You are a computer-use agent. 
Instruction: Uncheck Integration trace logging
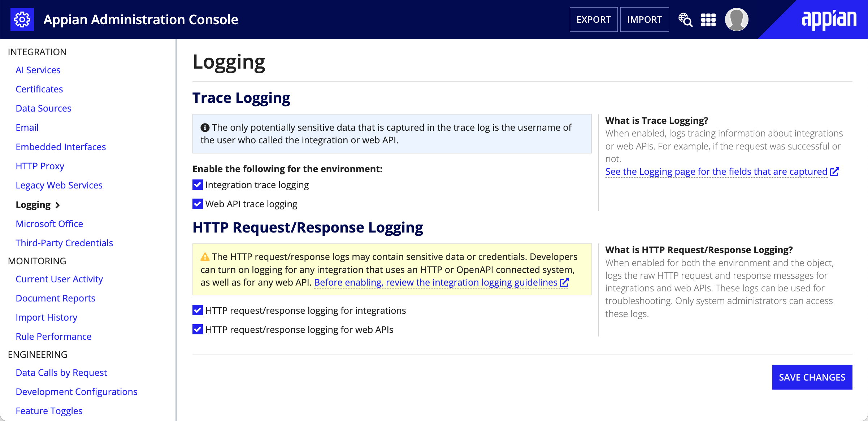(x=198, y=185)
